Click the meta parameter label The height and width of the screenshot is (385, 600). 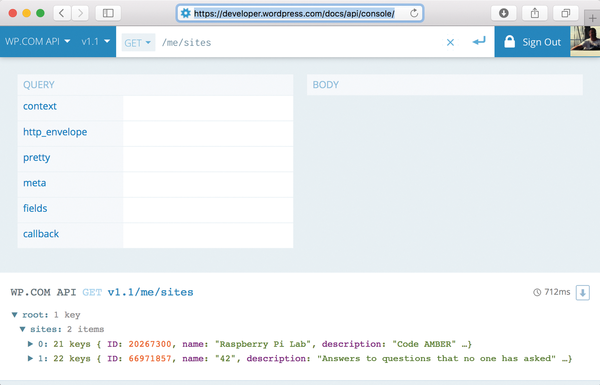[34, 183]
